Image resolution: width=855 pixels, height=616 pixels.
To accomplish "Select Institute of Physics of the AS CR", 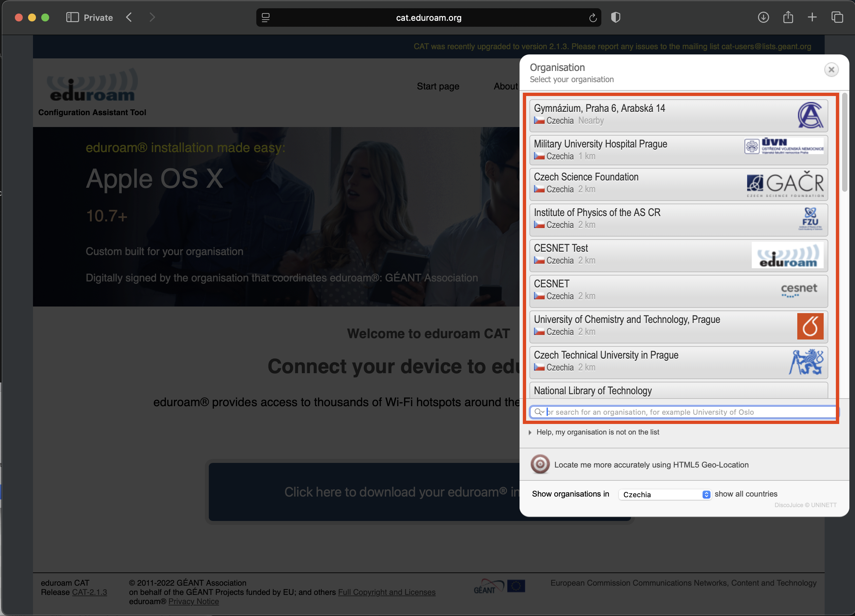I will pyautogui.click(x=678, y=220).
